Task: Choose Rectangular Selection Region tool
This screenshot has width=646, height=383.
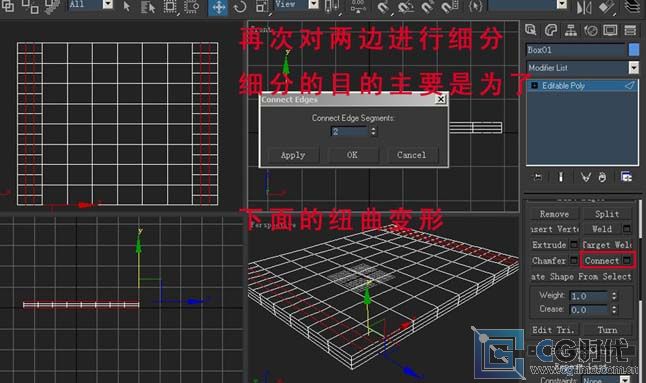Action: pyautogui.click(x=170, y=7)
